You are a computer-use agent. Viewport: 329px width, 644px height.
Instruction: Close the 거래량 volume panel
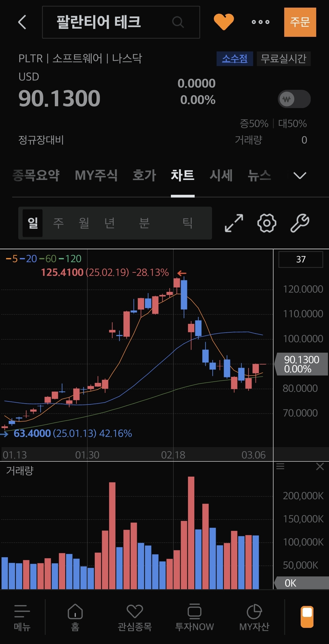320,466
